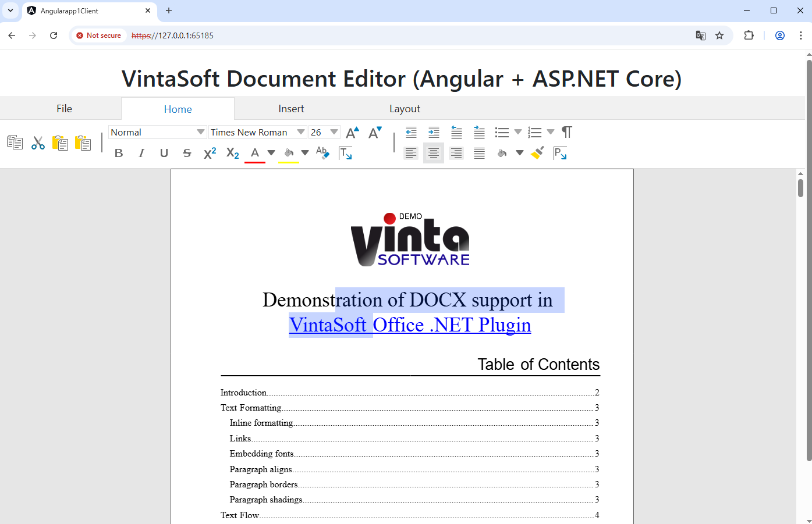This screenshot has height=524, width=812.
Task: Click the bulleted list icon
Action: pyautogui.click(x=502, y=133)
